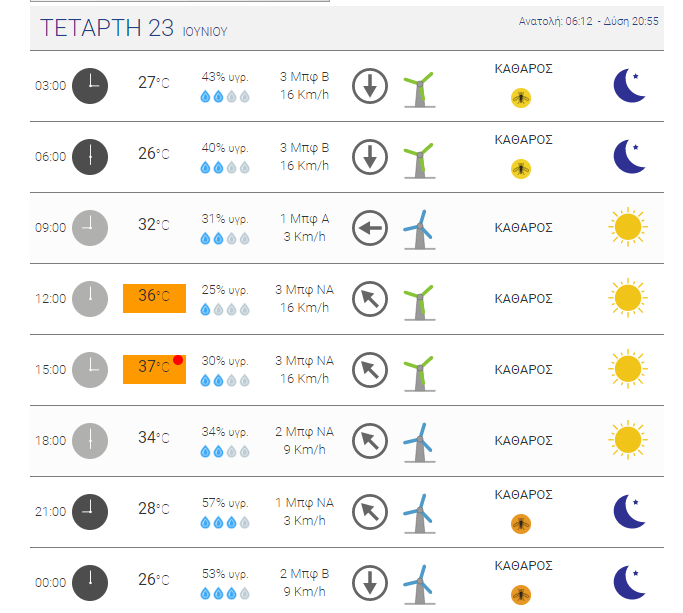Click the orange mosquito icon at 21:00
The width and height of the screenshot is (683, 613).
(521, 524)
